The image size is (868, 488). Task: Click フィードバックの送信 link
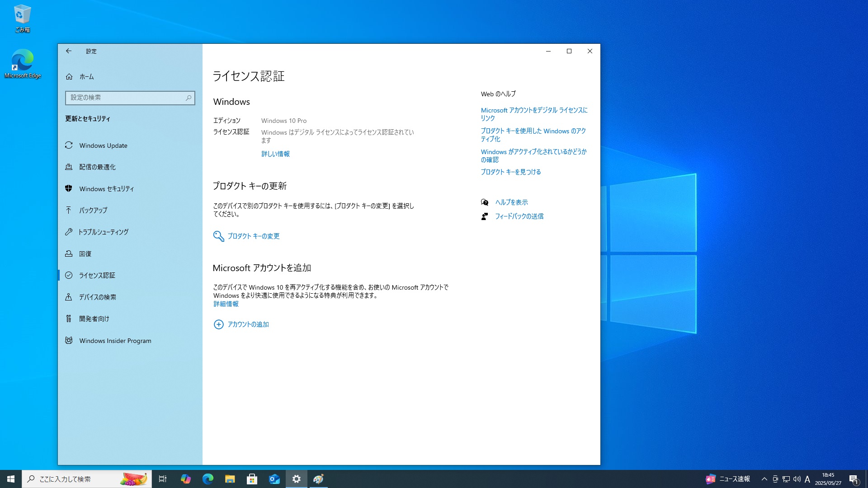click(x=519, y=216)
